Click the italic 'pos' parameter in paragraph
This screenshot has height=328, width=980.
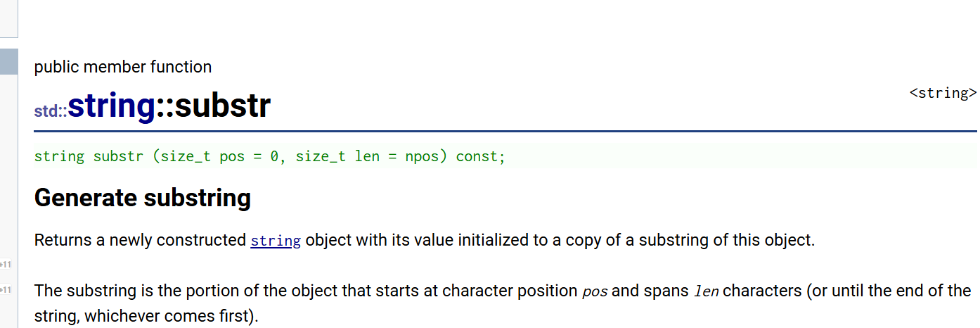[595, 291]
